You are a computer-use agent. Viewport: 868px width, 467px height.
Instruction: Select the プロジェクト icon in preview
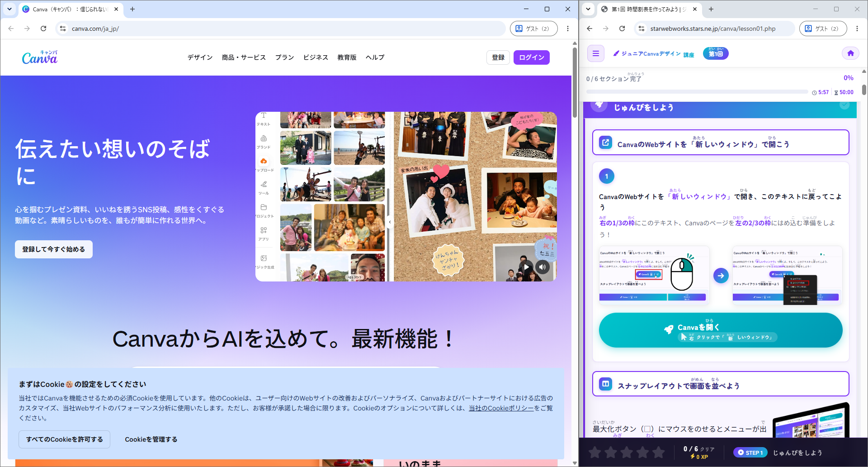click(x=264, y=211)
